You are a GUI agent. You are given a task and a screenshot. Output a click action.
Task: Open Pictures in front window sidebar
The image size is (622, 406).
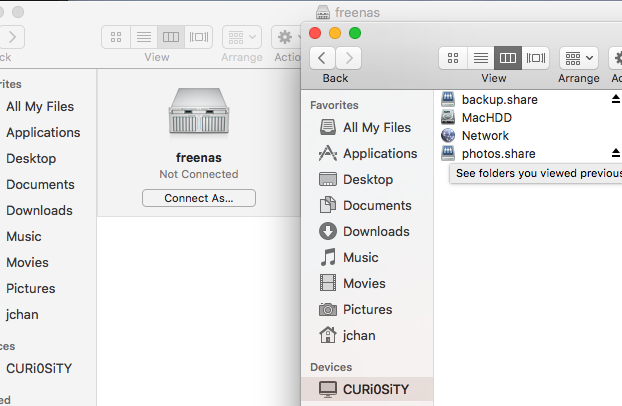(367, 309)
